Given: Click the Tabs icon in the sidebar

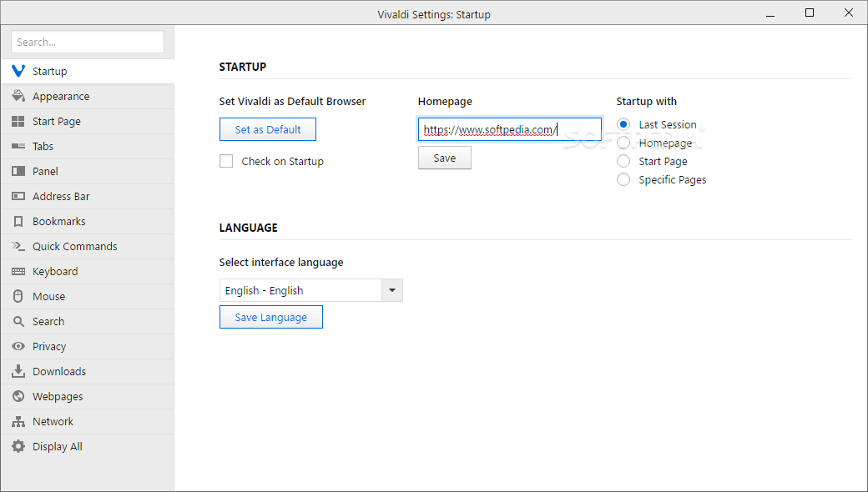Looking at the screenshot, I should 18,146.
